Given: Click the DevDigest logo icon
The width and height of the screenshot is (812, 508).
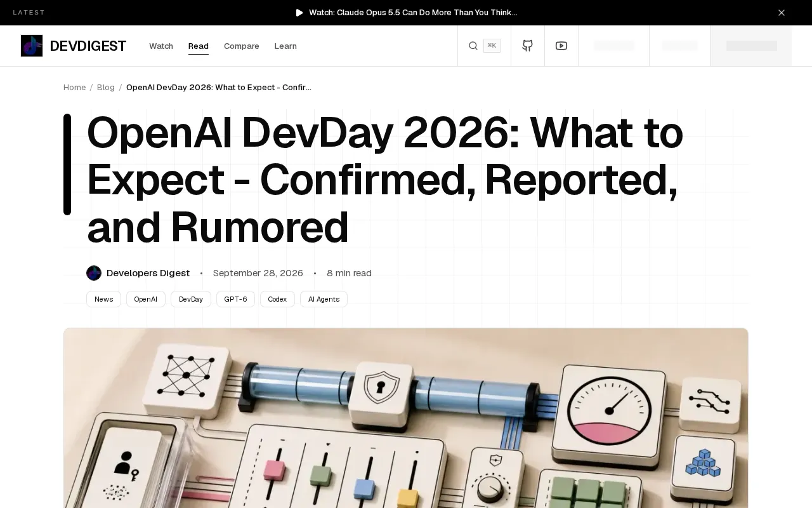Looking at the screenshot, I should coord(32,46).
